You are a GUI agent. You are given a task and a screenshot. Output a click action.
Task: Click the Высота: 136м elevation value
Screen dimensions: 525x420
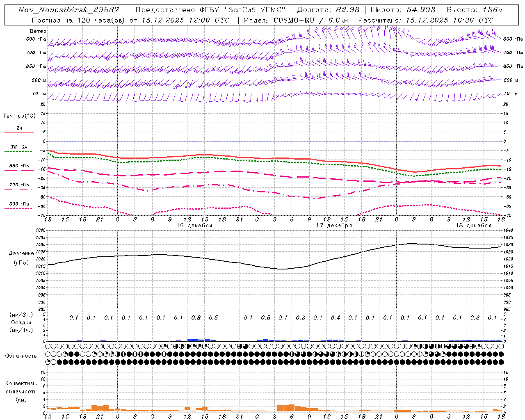tap(475, 10)
